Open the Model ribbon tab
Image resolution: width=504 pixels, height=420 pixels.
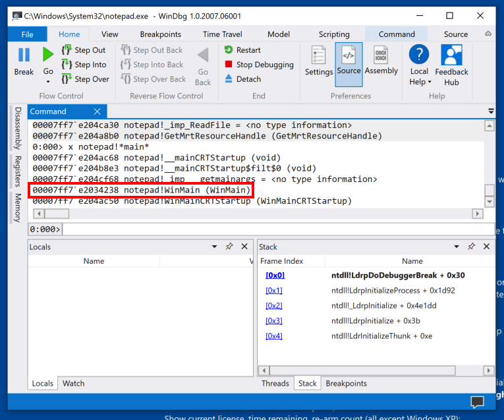pos(279,34)
